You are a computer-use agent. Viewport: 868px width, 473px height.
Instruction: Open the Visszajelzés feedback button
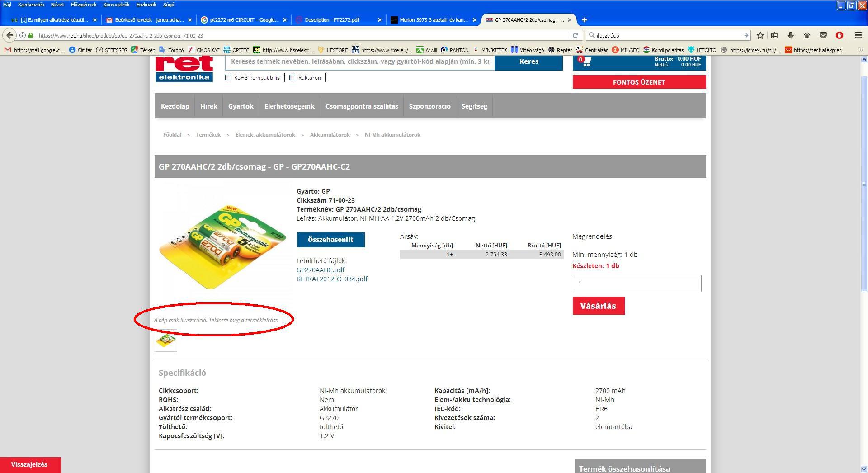point(30,464)
